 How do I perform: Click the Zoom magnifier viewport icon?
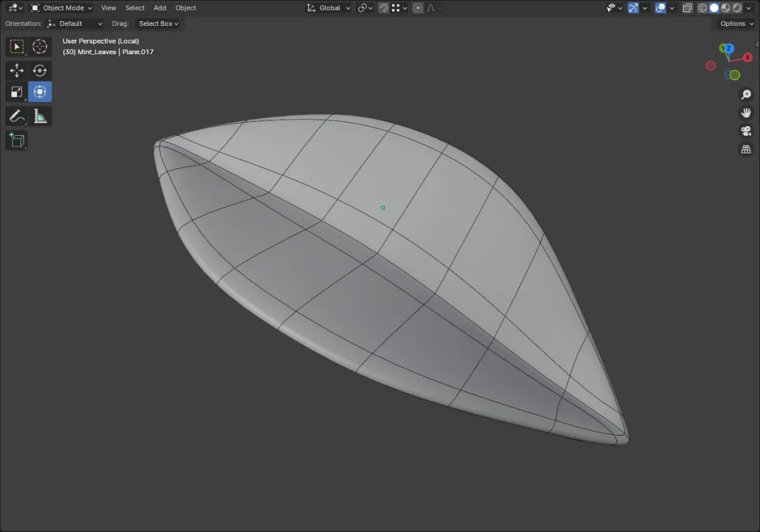click(746, 94)
